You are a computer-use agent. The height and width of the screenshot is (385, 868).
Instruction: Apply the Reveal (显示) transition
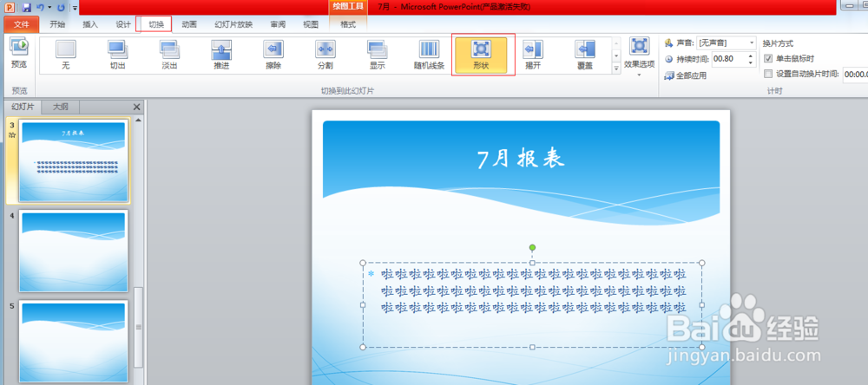(377, 55)
